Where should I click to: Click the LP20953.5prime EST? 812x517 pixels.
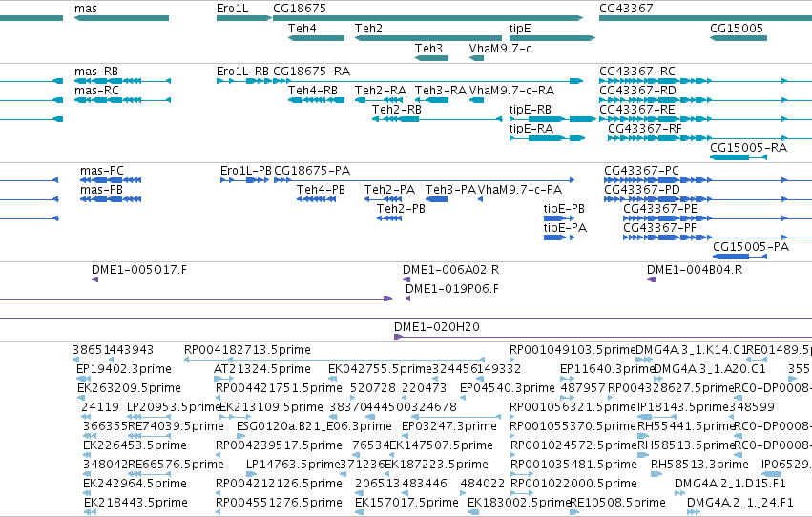[149, 417]
